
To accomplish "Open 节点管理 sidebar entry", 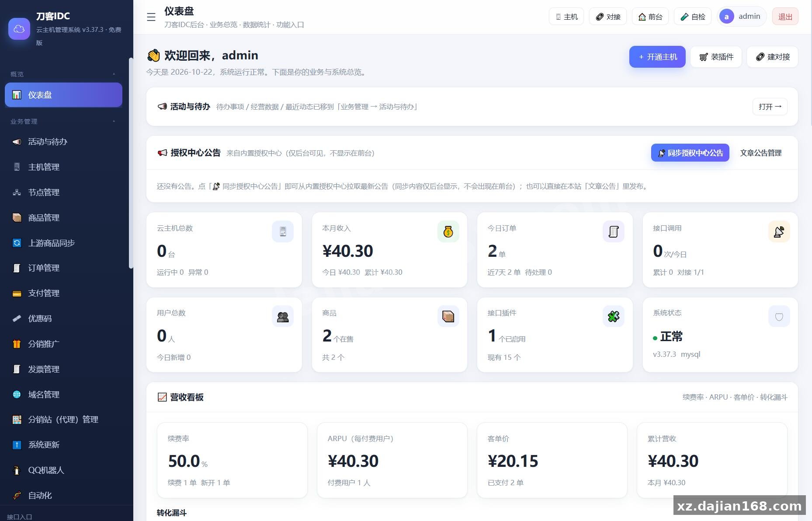I will (63, 192).
